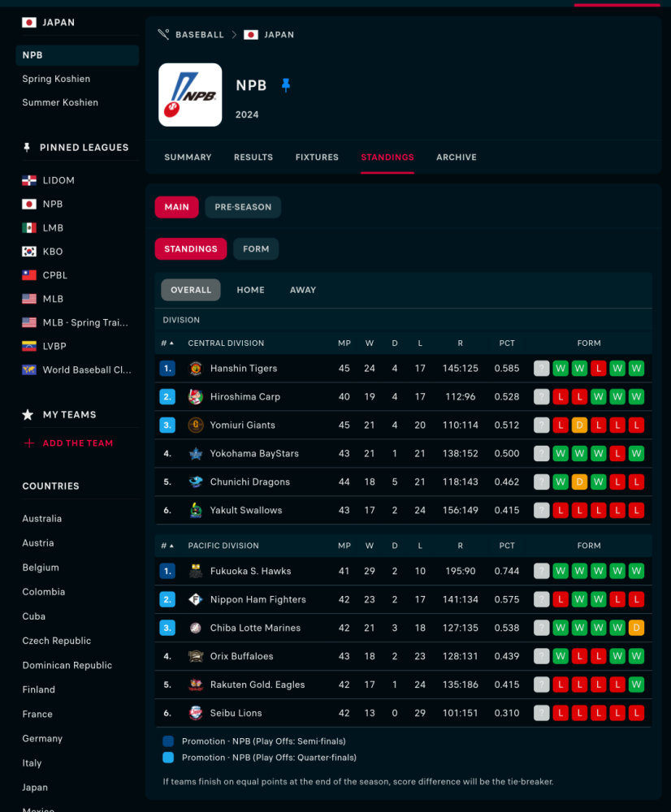Click the Yomiuri Giants team logo
Screen dimensions: 671x812
point(195,425)
